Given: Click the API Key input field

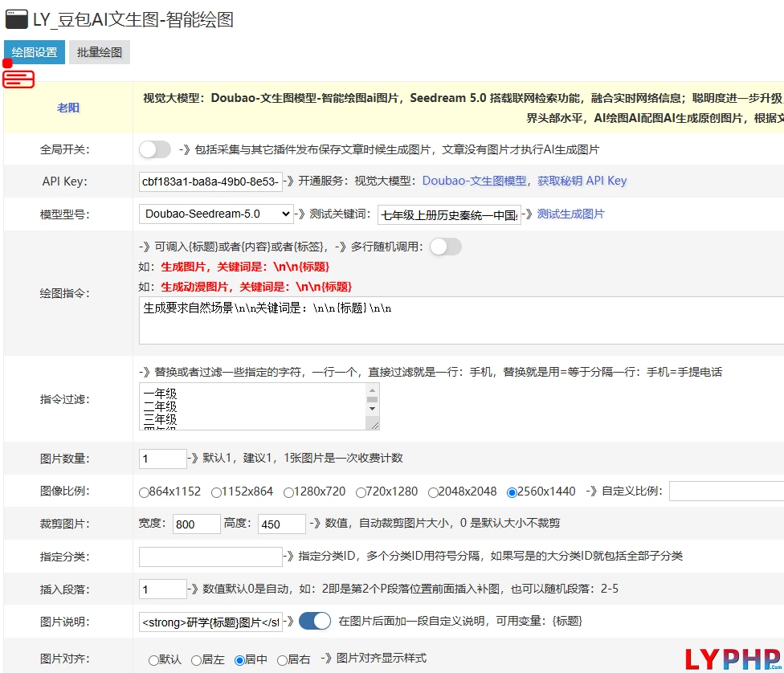Looking at the screenshot, I should tap(210, 182).
